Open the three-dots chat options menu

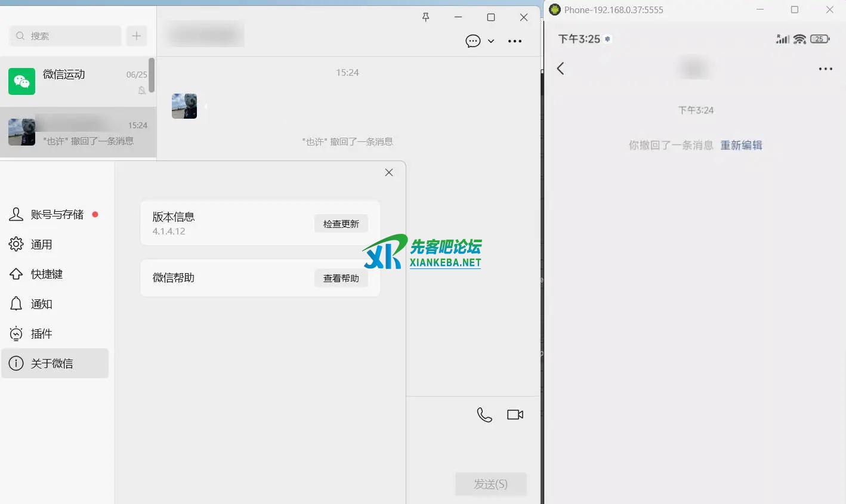pyautogui.click(x=514, y=41)
